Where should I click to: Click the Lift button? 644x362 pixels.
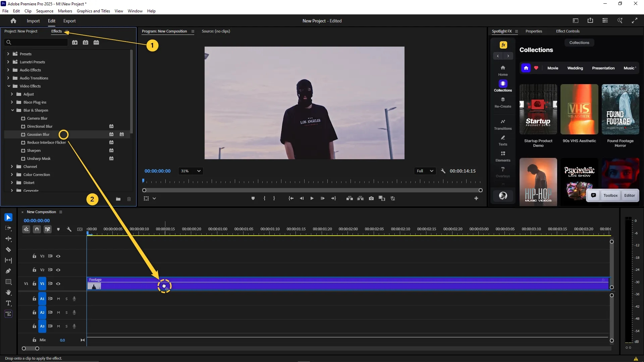[x=350, y=198]
